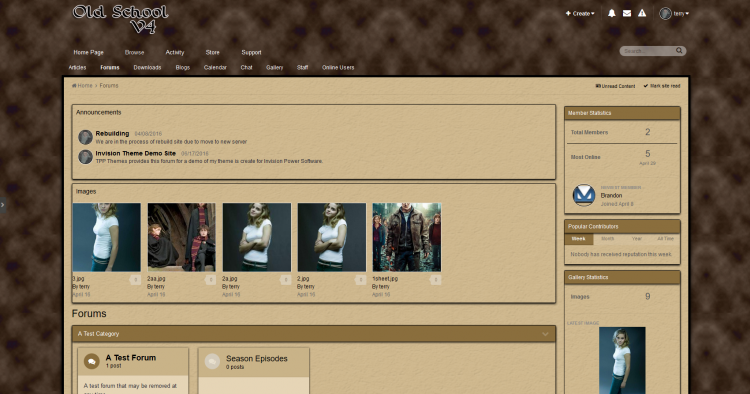Select the Year tab in Popular Contributors
Screen dimensions: 750x394
tap(637, 239)
